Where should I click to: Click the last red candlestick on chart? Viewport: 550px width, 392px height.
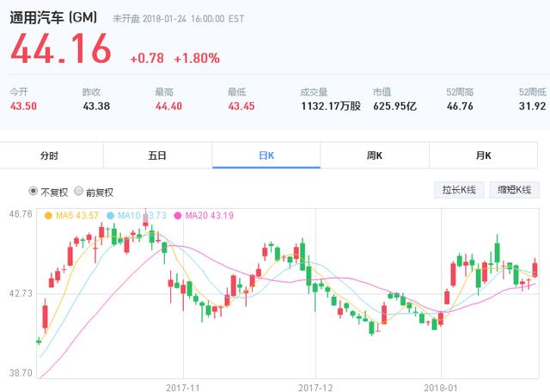(535, 269)
